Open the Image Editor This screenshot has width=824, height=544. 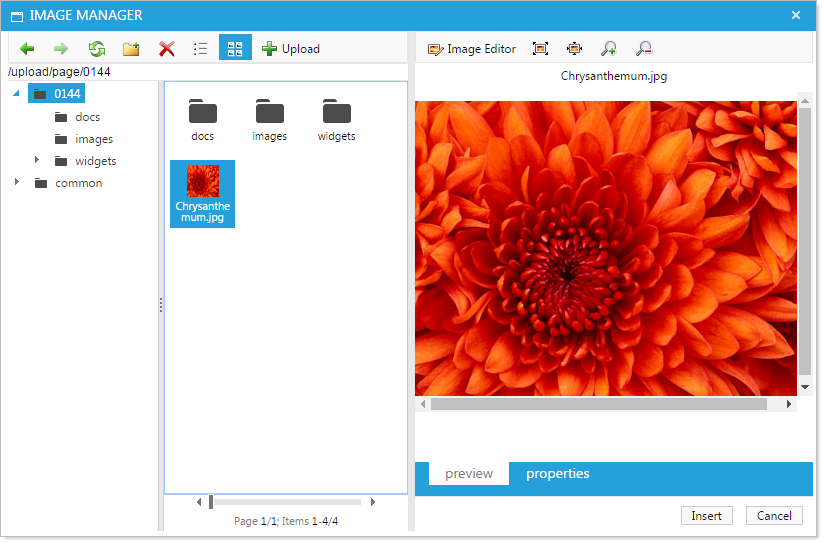coord(471,49)
